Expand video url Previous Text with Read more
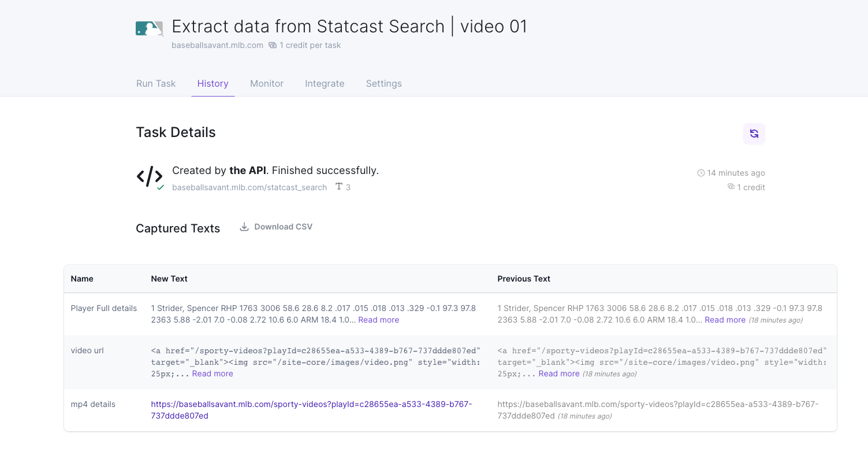868x455 pixels. 558,373
